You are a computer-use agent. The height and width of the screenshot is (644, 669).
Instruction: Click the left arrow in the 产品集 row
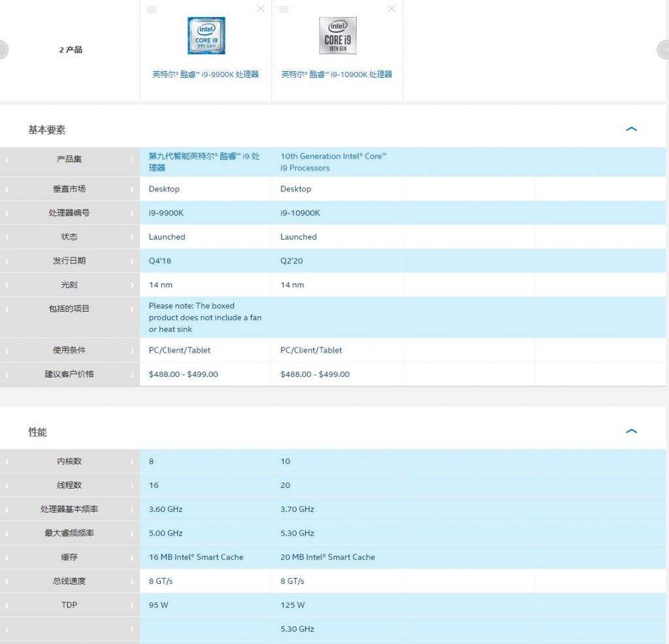pyautogui.click(x=7, y=159)
